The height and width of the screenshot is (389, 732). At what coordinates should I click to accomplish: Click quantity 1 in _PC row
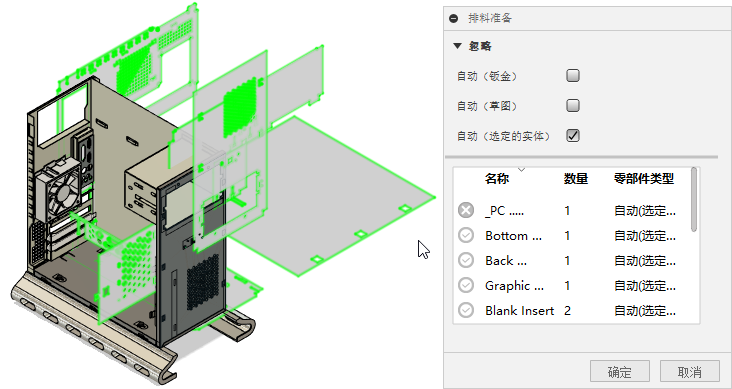567,211
